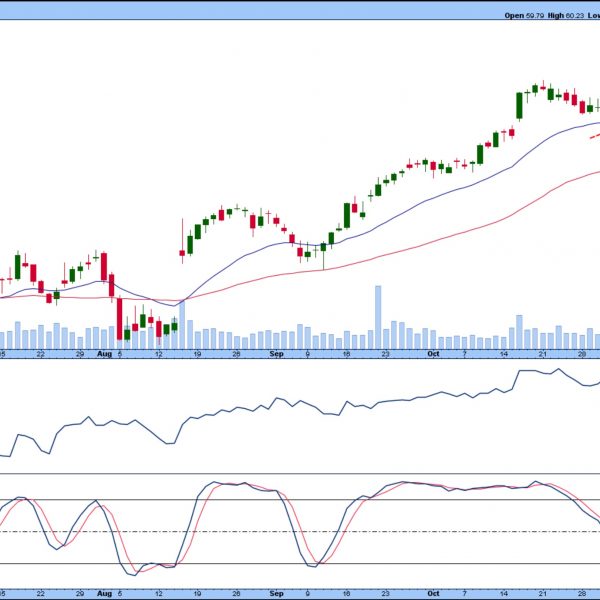Image resolution: width=600 pixels, height=600 pixels.
Task: Select Oct label on stochastic panel date axis
Action: point(433,593)
